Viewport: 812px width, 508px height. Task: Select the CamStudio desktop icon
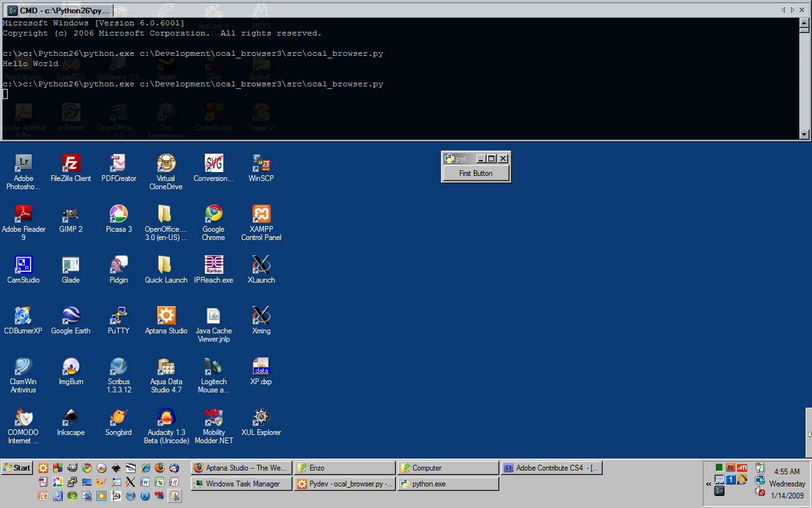pyautogui.click(x=23, y=270)
